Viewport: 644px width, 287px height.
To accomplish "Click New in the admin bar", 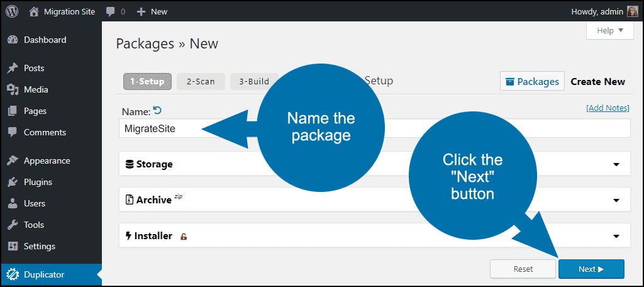I will click(159, 12).
